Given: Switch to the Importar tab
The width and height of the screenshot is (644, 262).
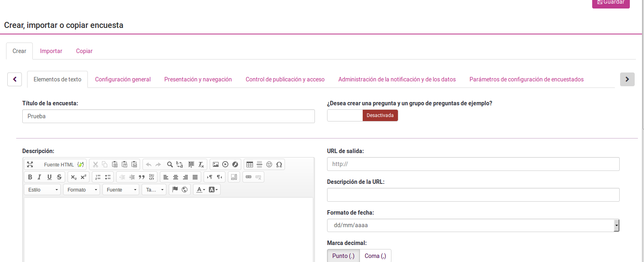Looking at the screenshot, I should click(51, 51).
